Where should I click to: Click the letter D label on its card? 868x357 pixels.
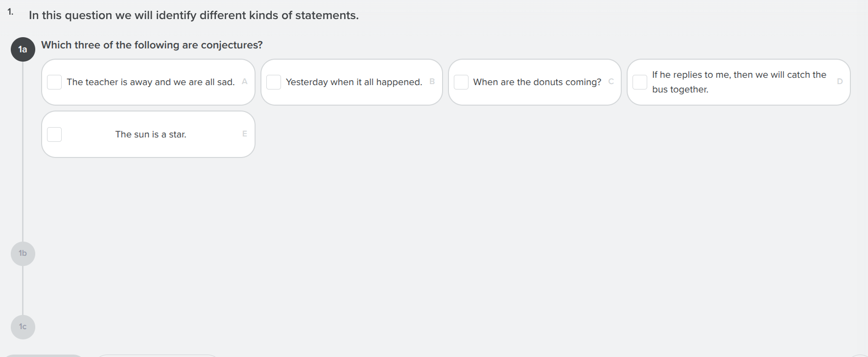tap(841, 82)
